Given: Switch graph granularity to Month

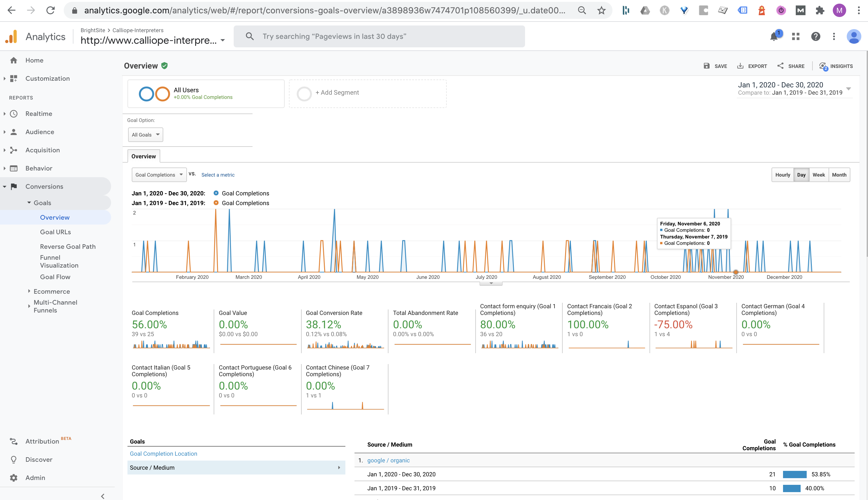Looking at the screenshot, I should point(839,175).
